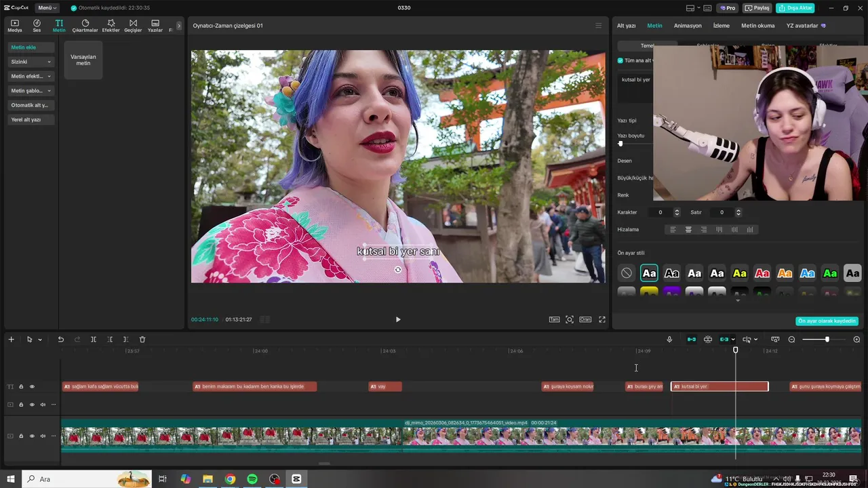Click the microphone voice record icon
868x488 pixels.
(x=669, y=339)
